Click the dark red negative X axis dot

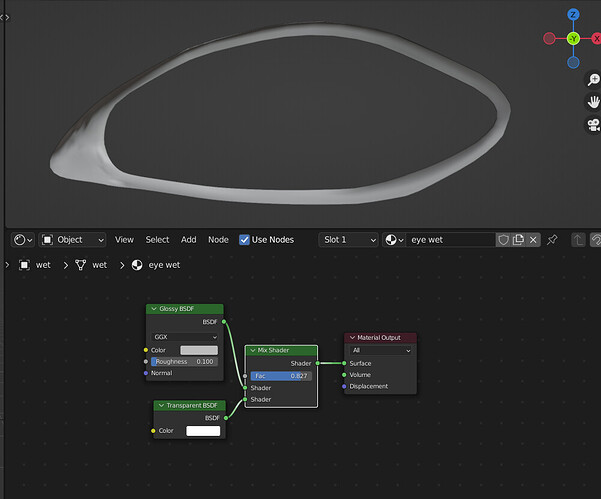click(549, 39)
